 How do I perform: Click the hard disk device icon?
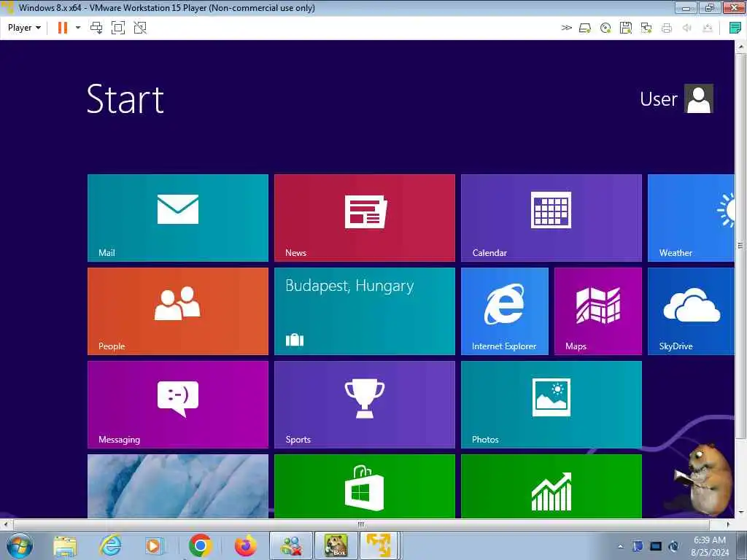tap(585, 28)
